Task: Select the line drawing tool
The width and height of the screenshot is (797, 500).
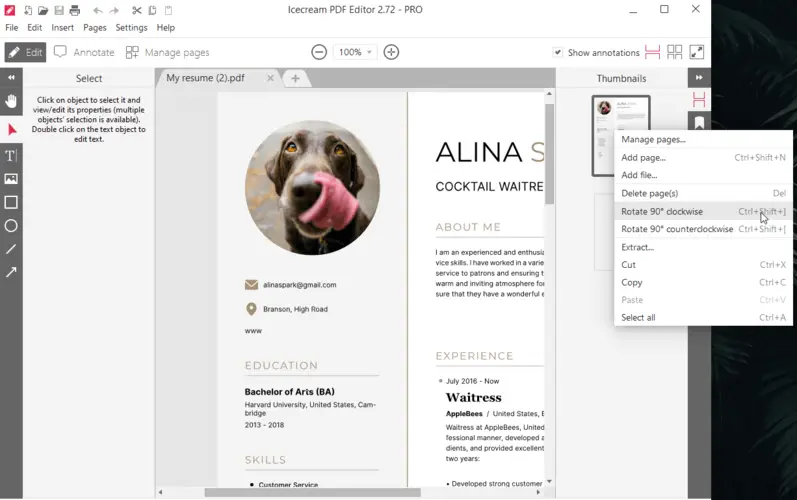Action: pyautogui.click(x=11, y=249)
